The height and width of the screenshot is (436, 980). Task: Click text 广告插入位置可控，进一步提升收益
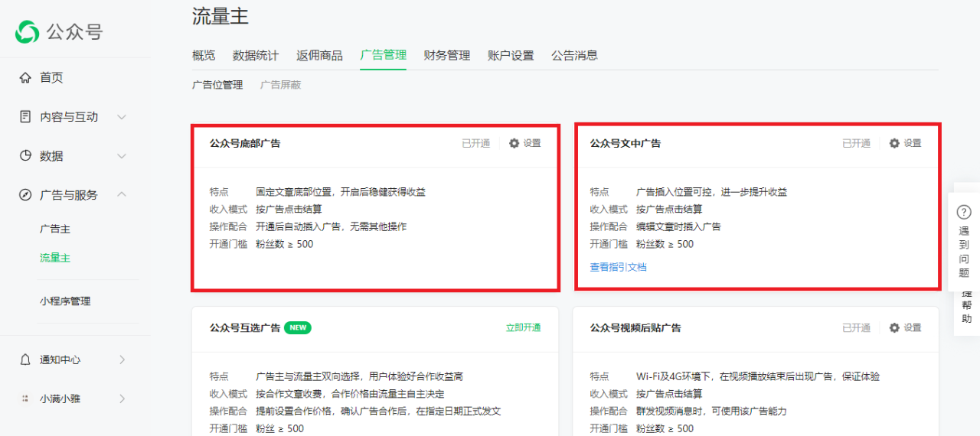coord(711,192)
